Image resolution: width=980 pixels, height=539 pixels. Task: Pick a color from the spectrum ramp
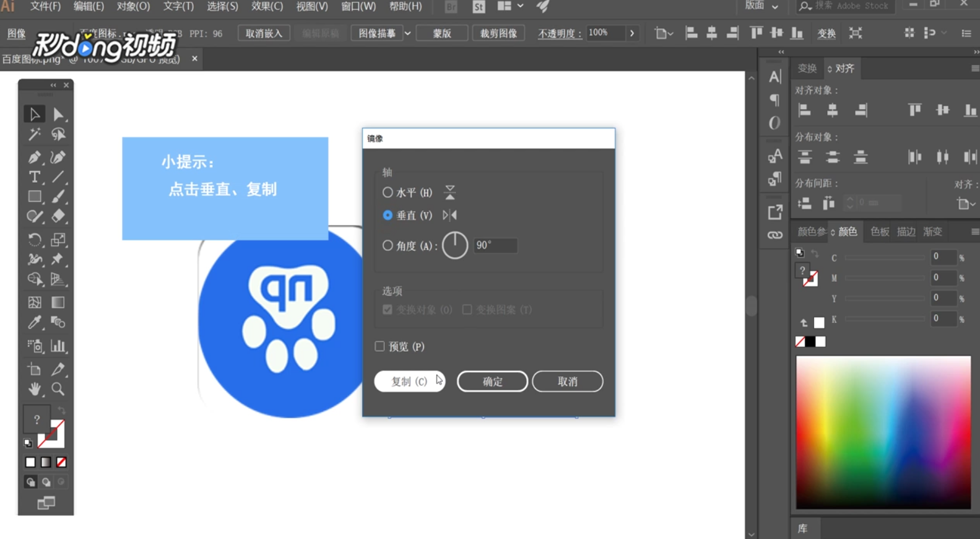883,432
